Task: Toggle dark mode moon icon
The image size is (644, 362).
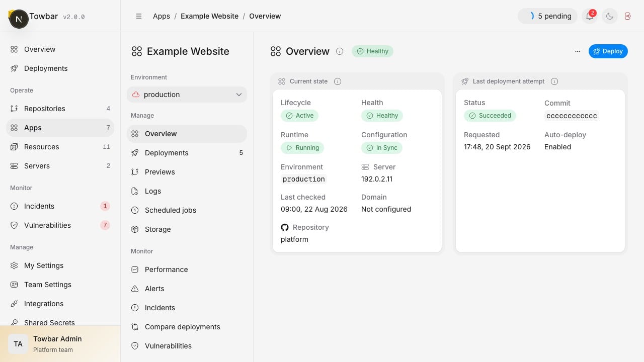Action: click(x=610, y=16)
